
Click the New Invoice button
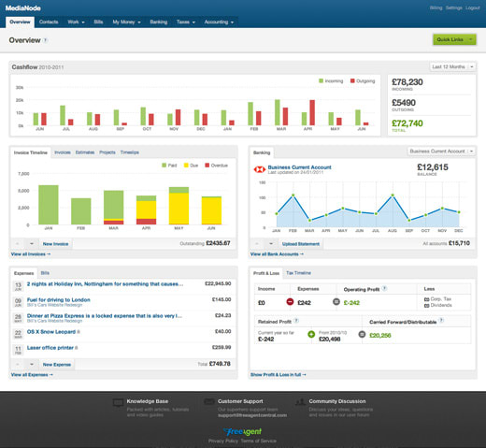pos(55,244)
